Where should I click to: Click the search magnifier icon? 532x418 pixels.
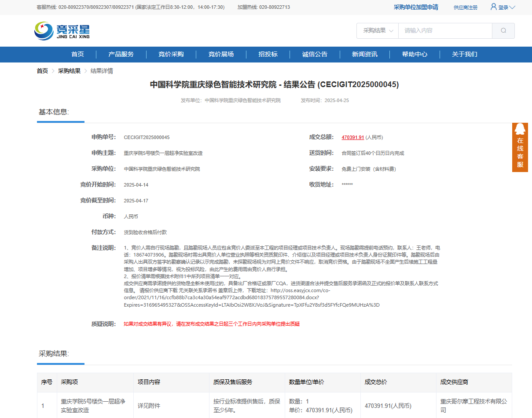point(503,31)
